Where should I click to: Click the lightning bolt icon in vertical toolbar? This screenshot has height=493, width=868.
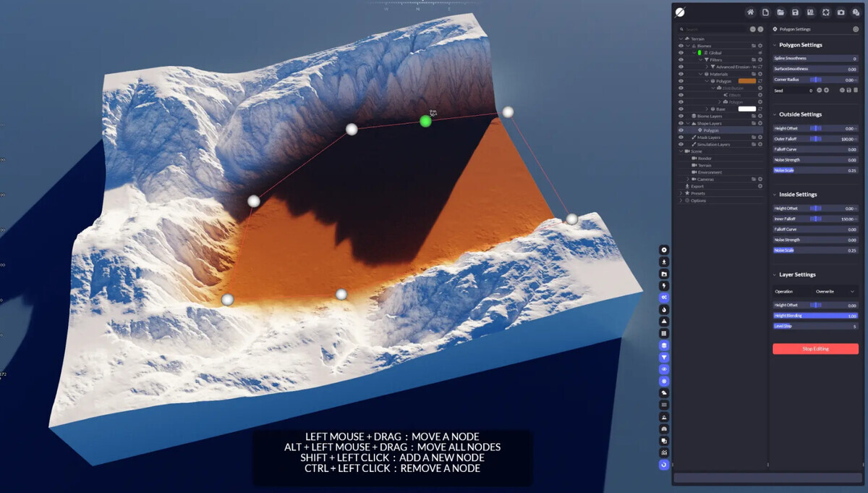(664, 286)
